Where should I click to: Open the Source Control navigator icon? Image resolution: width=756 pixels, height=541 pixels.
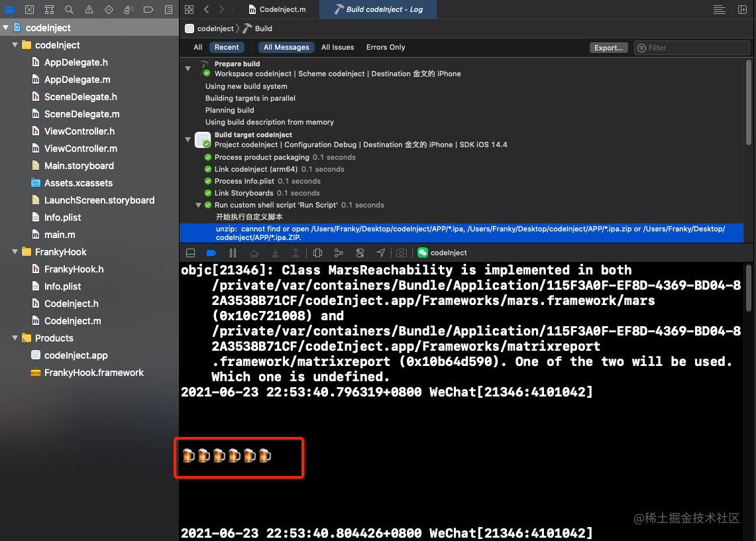[29, 9]
